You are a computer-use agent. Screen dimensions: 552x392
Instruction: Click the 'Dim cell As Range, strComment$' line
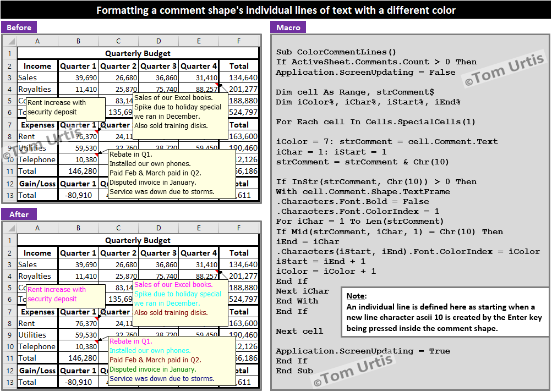tap(355, 92)
